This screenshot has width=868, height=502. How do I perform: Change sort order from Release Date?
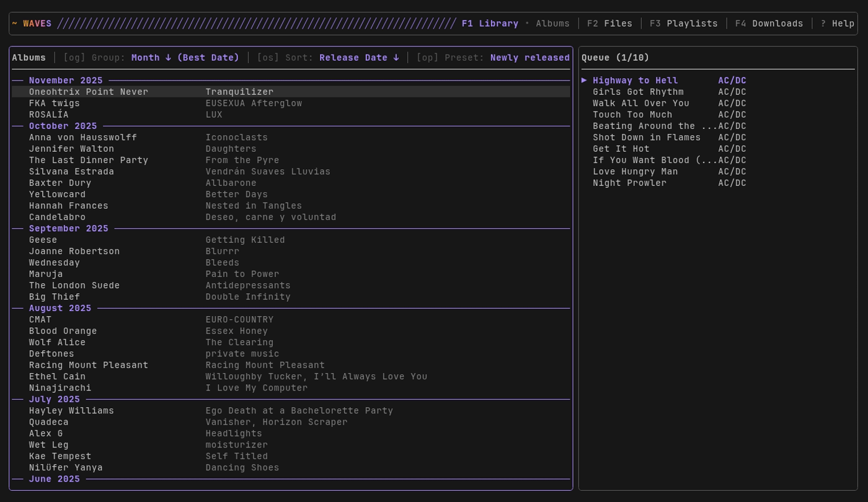359,58
